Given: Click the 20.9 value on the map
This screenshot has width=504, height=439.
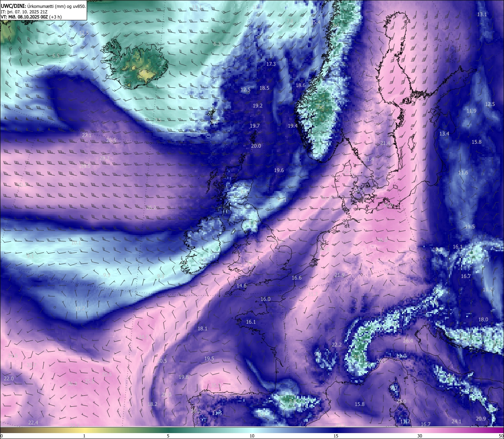Looking at the screenshot, I should [x=481, y=419].
